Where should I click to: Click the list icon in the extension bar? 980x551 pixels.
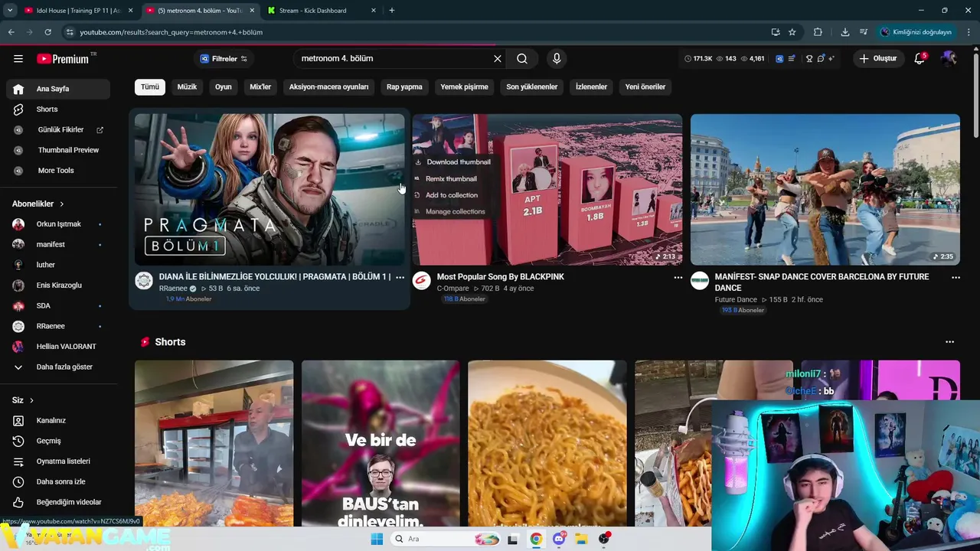(791, 58)
